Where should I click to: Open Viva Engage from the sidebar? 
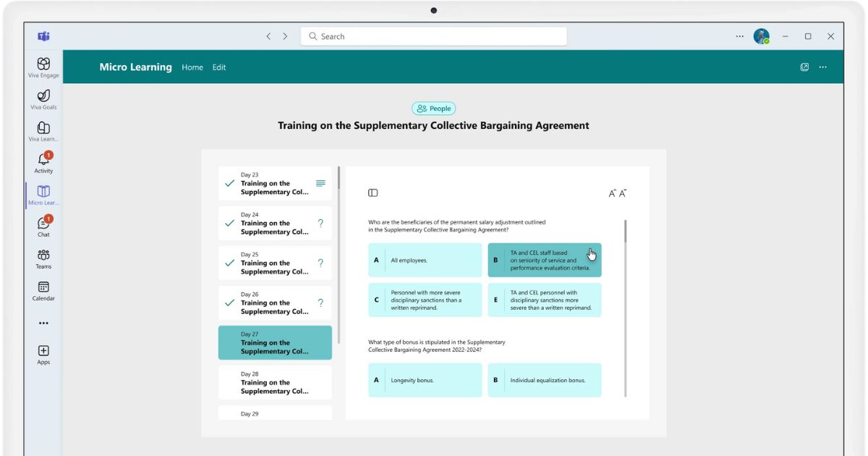click(43, 67)
